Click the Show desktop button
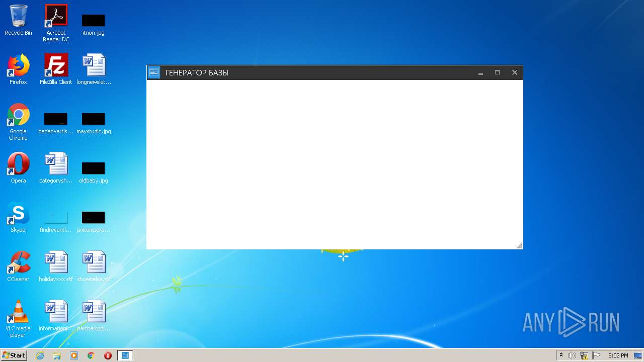The image size is (644, 362). [639, 355]
